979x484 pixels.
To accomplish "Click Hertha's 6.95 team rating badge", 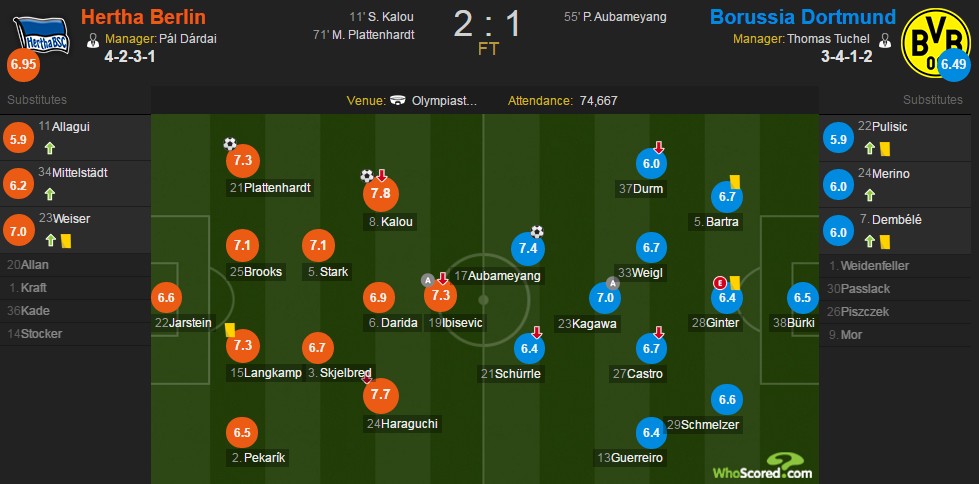I will (23, 65).
